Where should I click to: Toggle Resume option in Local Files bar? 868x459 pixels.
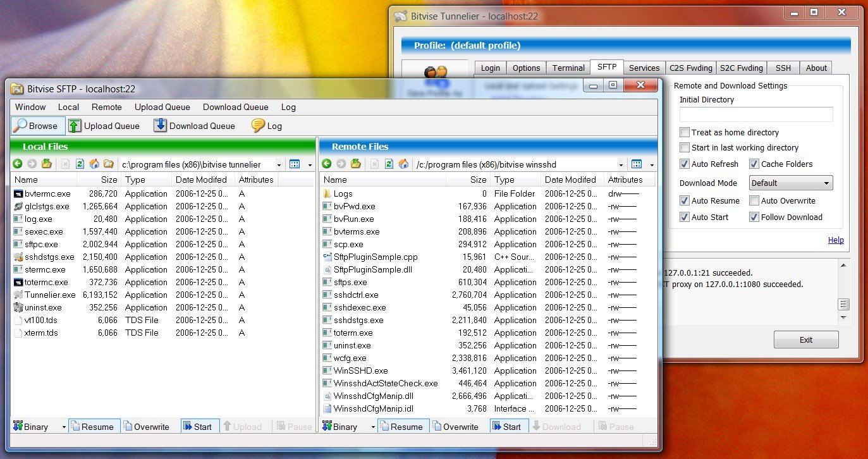(x=92, y=427)
